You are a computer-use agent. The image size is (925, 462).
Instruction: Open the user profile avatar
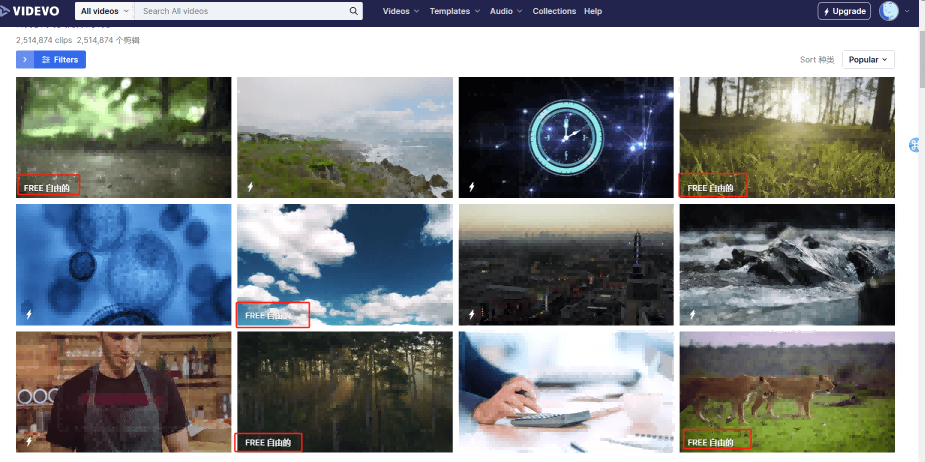coord(889,11)
